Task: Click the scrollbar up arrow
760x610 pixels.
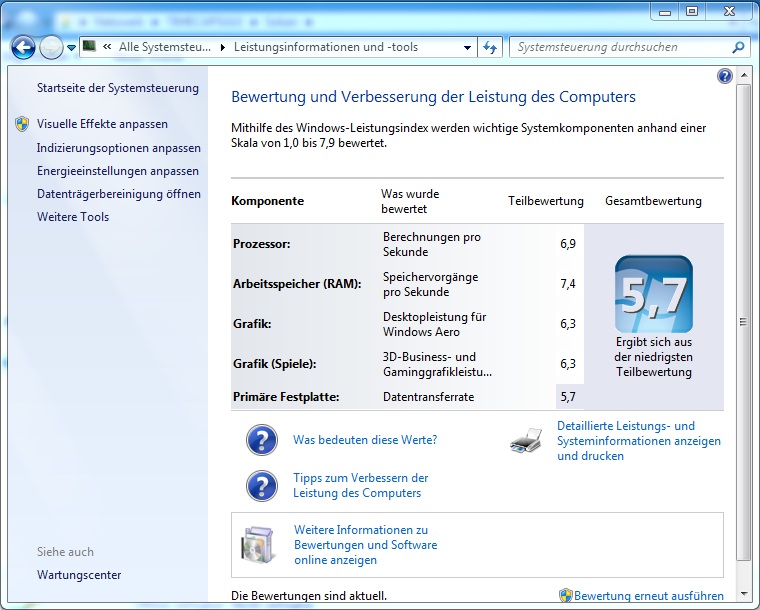Action: [x=744, y=76]
